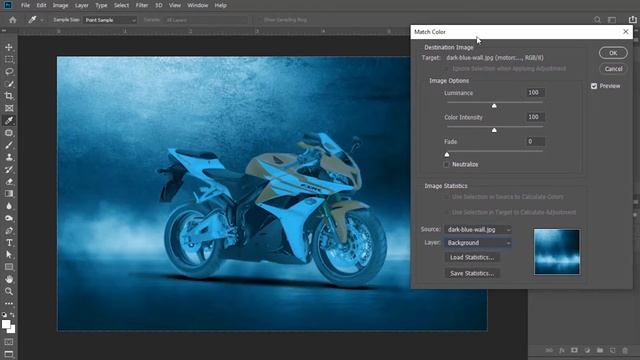Image resolution: width=640 pixels, height=360 pixels.
Task: Enable the Neutralize checkbox
Action: 447,164
